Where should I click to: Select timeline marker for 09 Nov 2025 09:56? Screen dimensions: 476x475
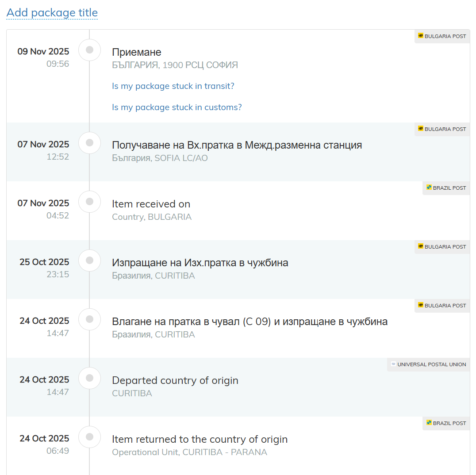click(89, 50)
